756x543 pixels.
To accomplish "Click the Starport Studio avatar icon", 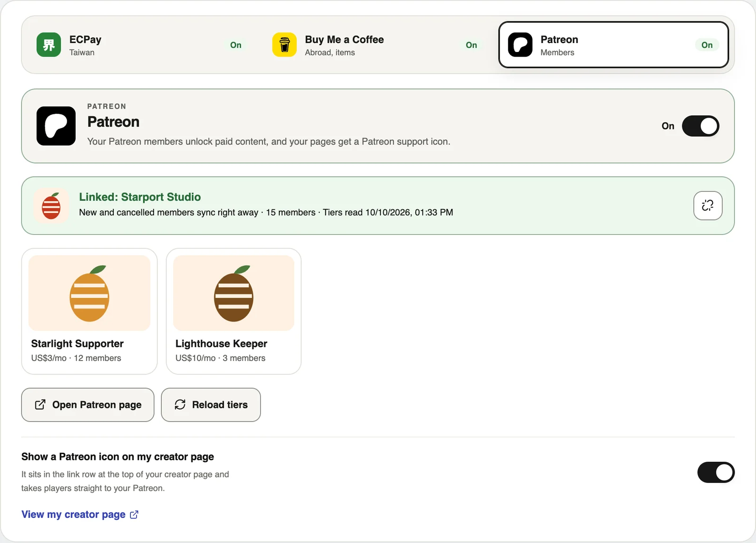I will [52, 206].
